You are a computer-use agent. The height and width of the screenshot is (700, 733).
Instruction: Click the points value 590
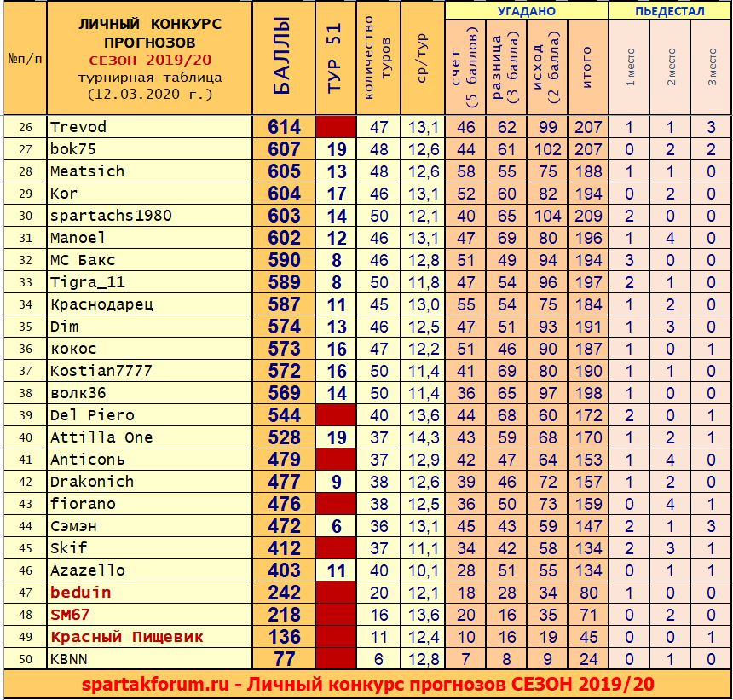point(284,260)
